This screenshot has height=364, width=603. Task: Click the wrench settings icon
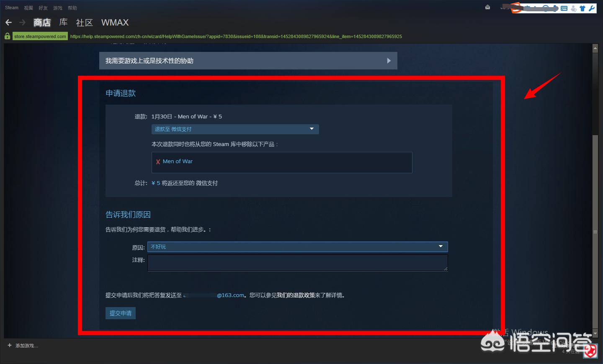(x=592, y=8)
